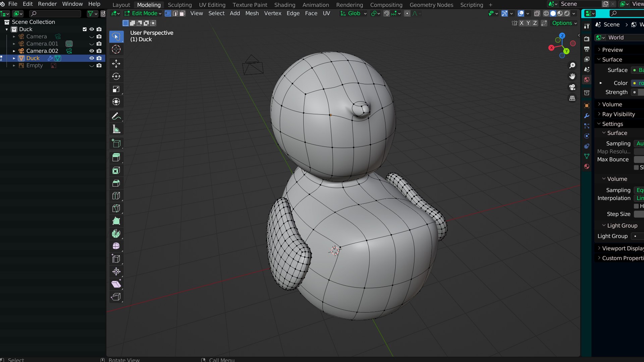Screen dimensions: 644x362
Task: Select the Loop Cut tool
Action: click(116, 196)
